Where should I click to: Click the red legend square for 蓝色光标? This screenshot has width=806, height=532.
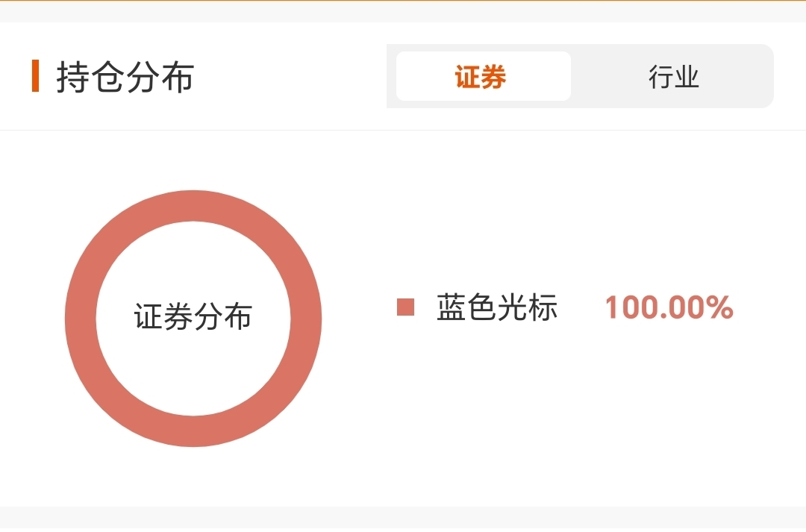[x=405, y=307]
